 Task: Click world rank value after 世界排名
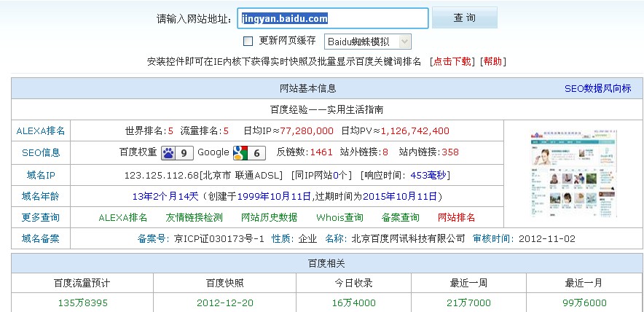click(171, 131)
